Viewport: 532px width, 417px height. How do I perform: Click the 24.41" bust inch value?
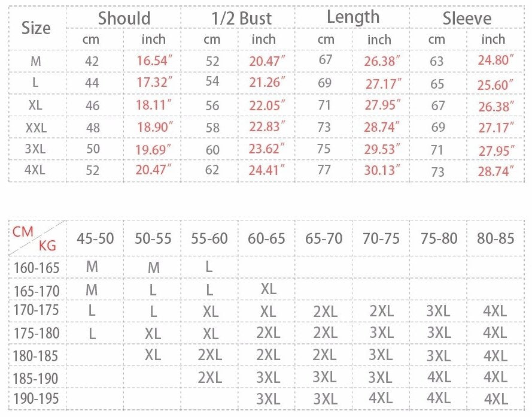(267, 171)
